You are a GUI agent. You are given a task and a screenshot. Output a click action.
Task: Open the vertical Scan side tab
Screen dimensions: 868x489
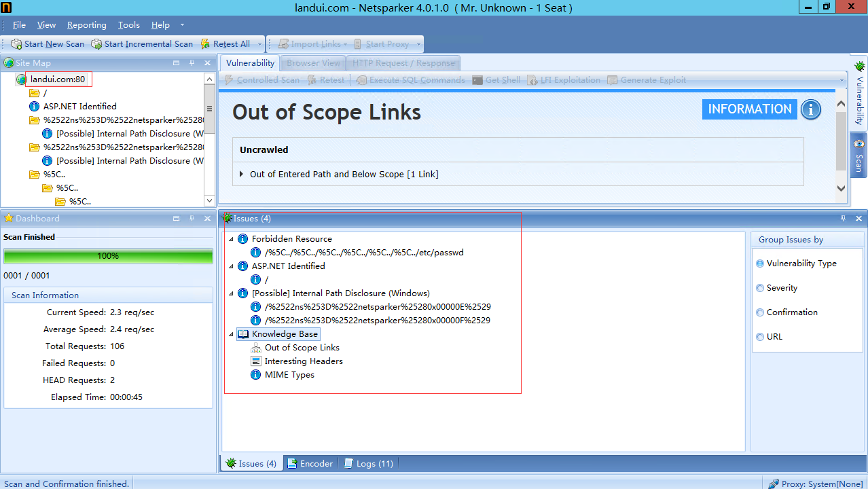point(859,156)
